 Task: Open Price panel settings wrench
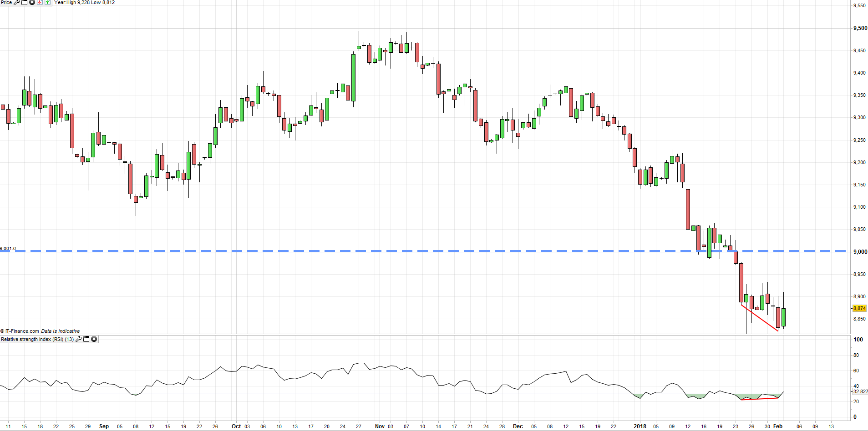pos(17,2)
